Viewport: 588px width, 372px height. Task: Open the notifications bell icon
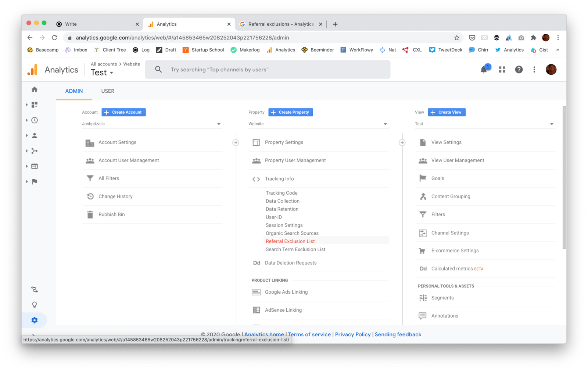(x=484, y=70)
